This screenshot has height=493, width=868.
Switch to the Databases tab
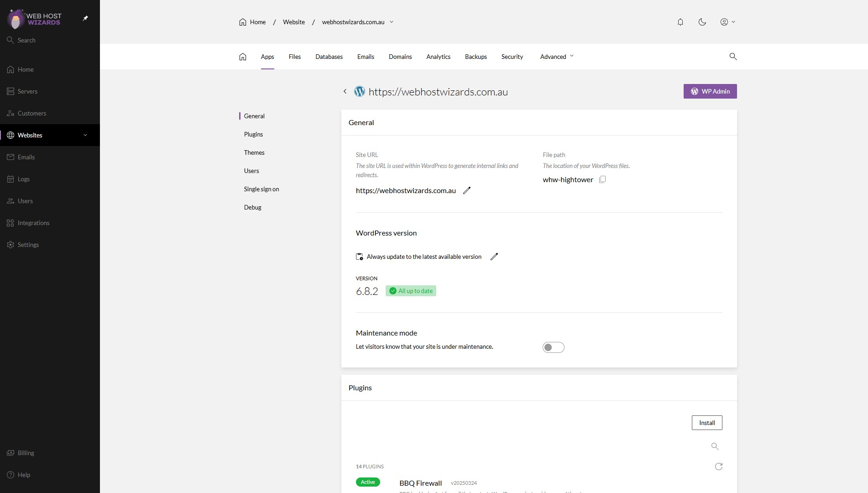tap(329, 57)
